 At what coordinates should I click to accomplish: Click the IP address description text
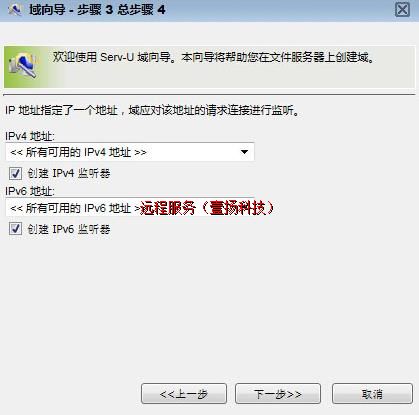(x=153, y=110)
